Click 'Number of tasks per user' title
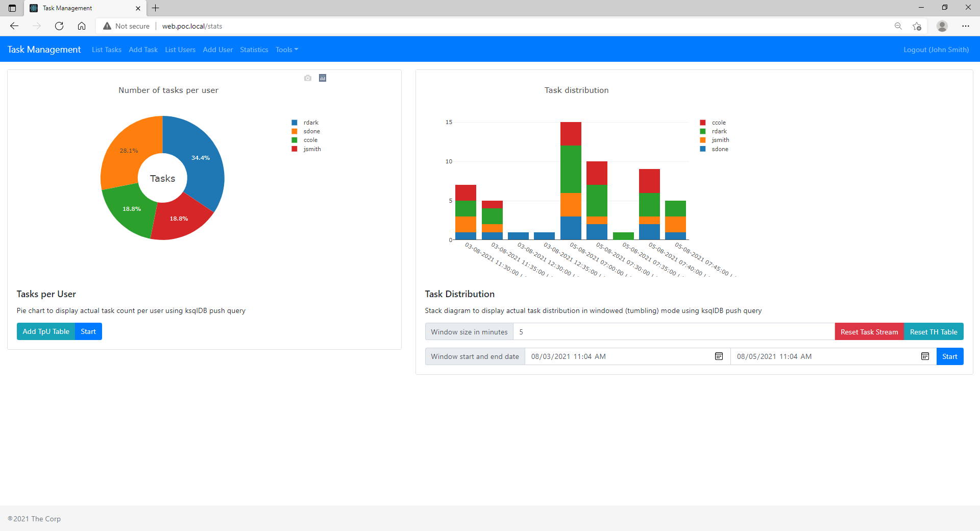This screenshot has width=980, height=531. [x=168, y=90]
